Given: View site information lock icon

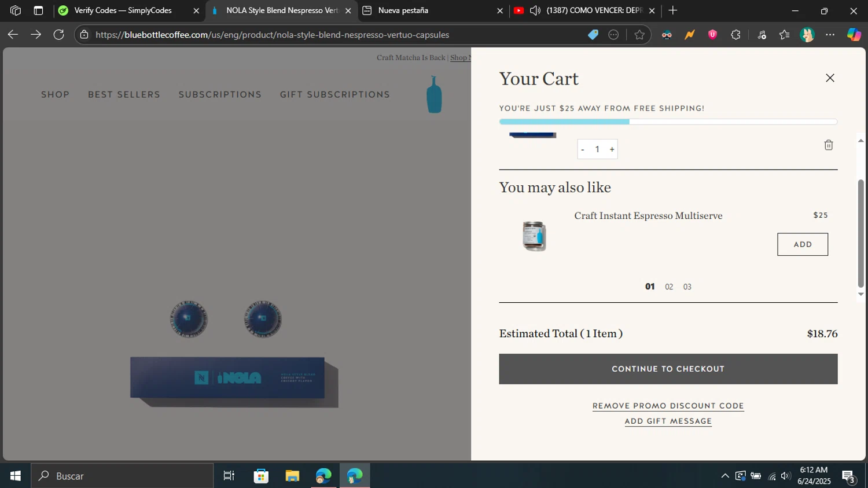Looking at the screenshot, I should [x=84, y=35].
